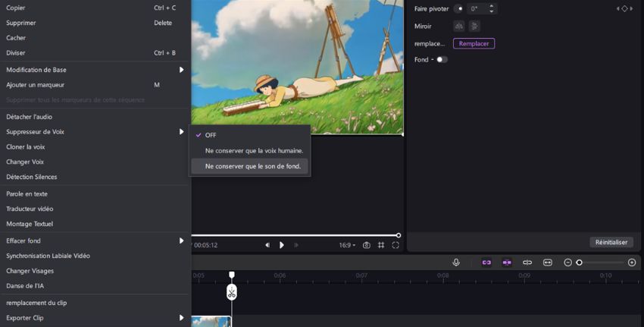
Task: Select the OFF voice remover option
Action: (x=211, y=135)
